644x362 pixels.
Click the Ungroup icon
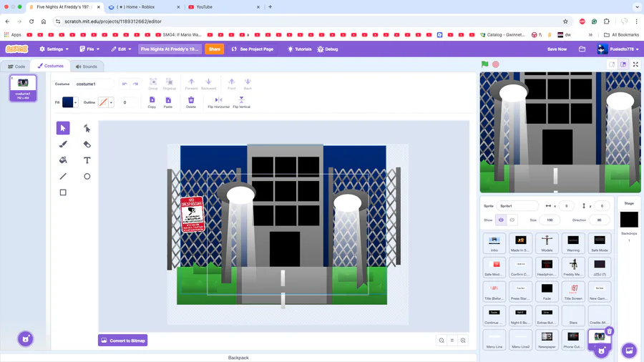click(169, 84)
